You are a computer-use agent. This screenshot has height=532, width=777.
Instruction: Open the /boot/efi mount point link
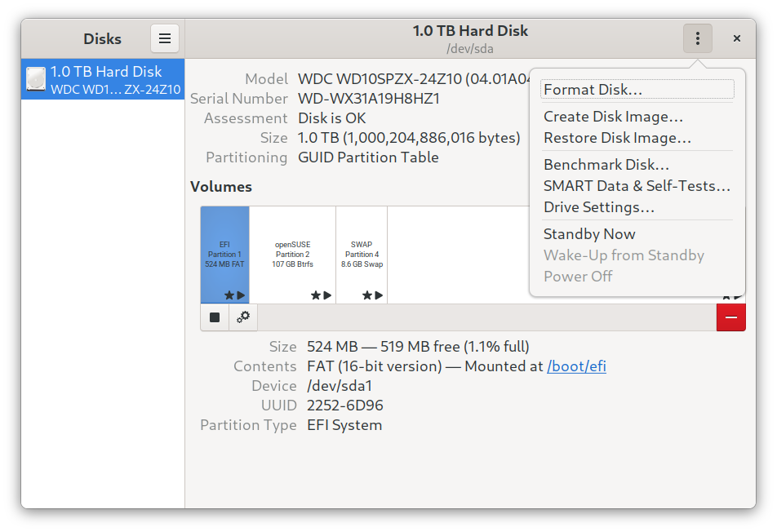(576, 366)
